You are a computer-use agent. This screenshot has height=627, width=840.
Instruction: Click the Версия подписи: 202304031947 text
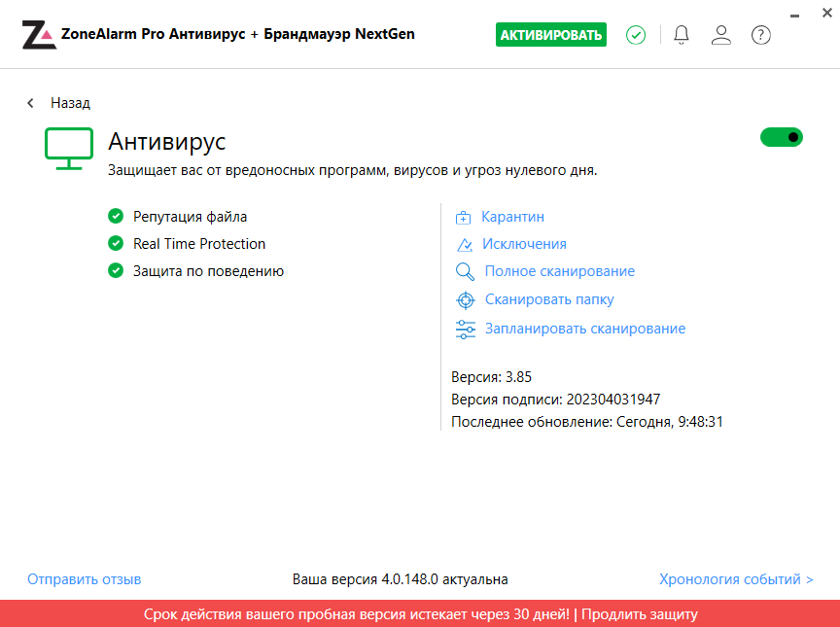tap(555, 400)
